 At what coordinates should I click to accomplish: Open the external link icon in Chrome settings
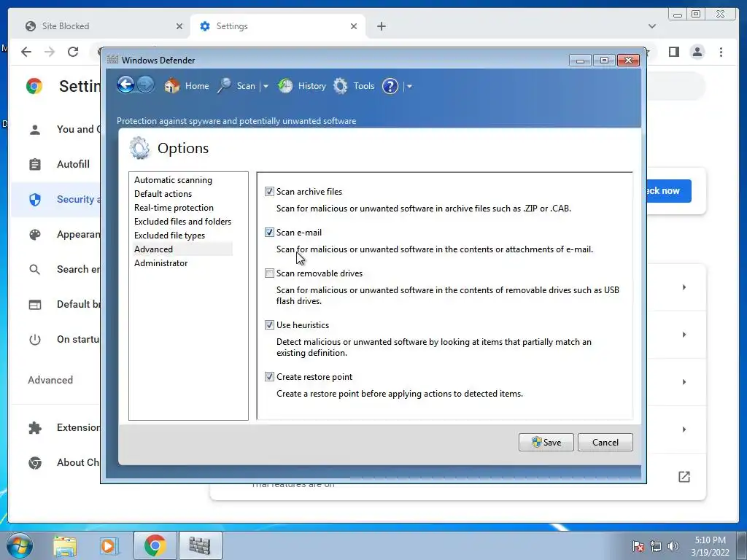(x=684, y=477)
